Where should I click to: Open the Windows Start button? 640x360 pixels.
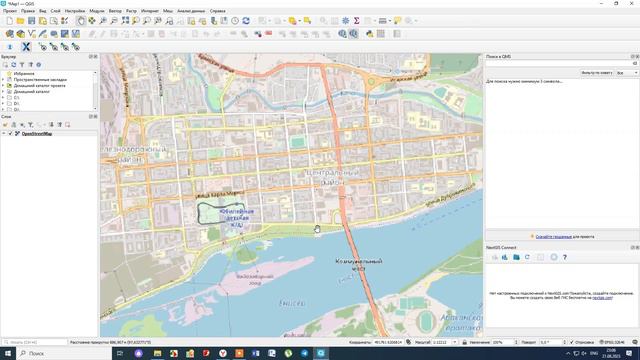(x=8, y=353)
